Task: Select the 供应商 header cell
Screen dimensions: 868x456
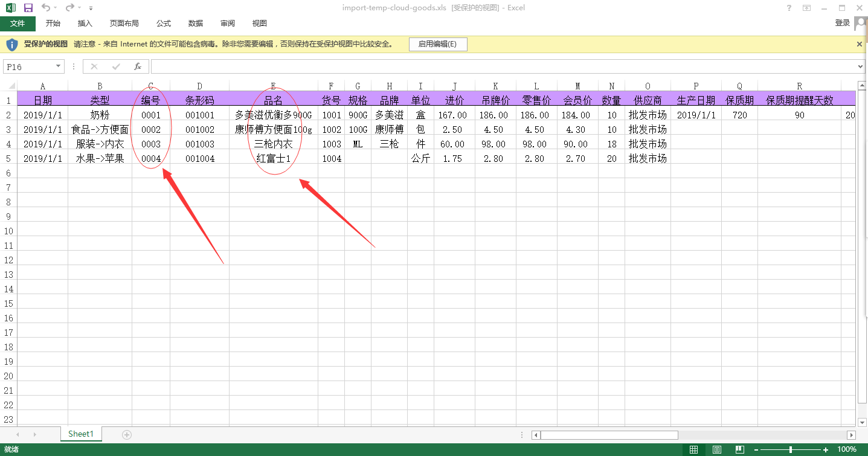Action: pos(648,100)
